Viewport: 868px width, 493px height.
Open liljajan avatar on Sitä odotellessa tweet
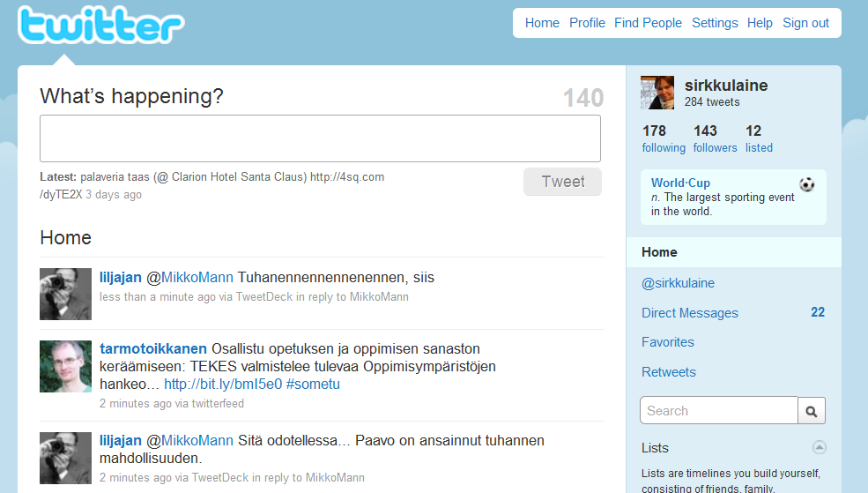pos(65,458)
